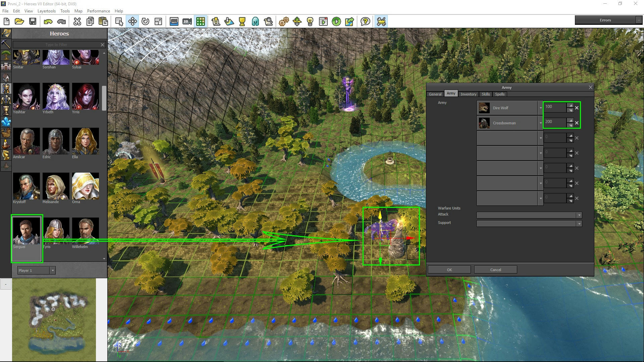Viewport: 644px width, 362px height.
Task: Pick the rotate tool in the toolbar
Action: point(145,21)
